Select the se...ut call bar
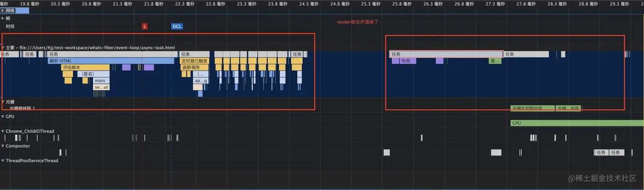 101,87
